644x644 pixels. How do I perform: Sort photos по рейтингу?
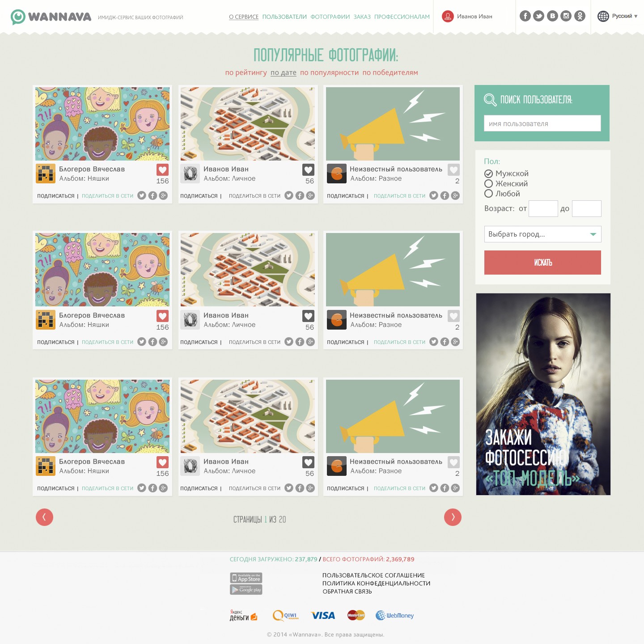point(246,72)
